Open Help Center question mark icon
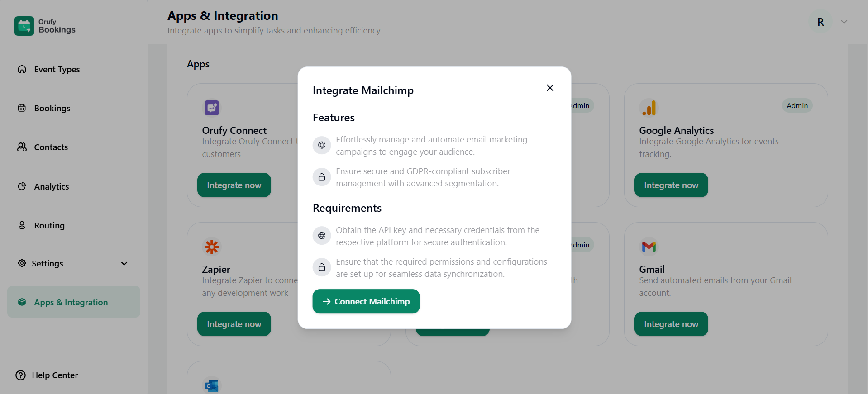The height and width of the screenshot is (394, 868). 21,375
